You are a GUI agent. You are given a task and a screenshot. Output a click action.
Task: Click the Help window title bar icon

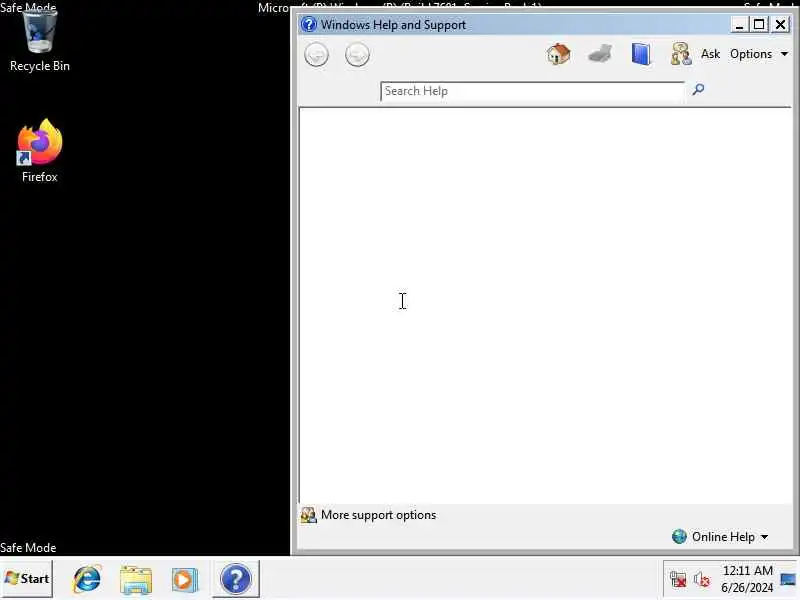pos(309,24)
